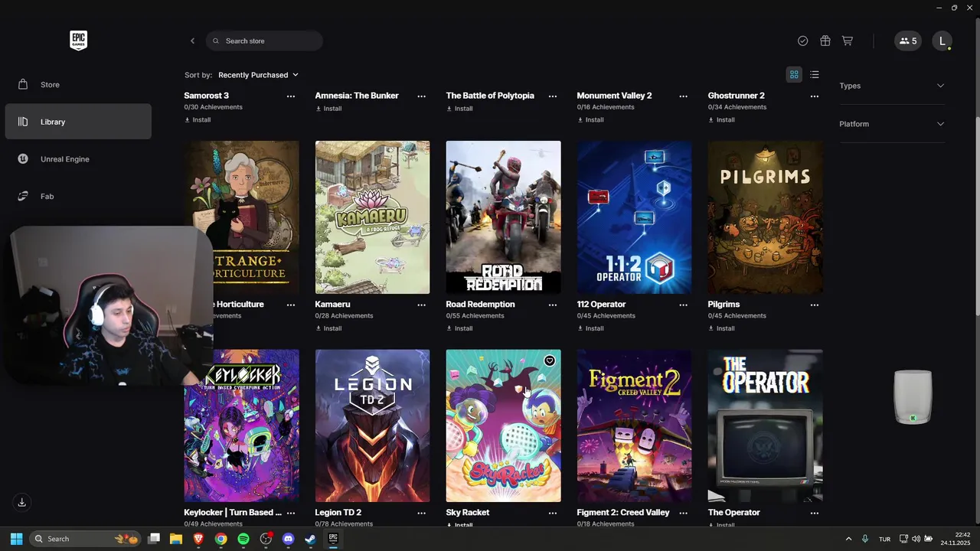Open the Road Redemption cover art

click(x=503, y=217)
